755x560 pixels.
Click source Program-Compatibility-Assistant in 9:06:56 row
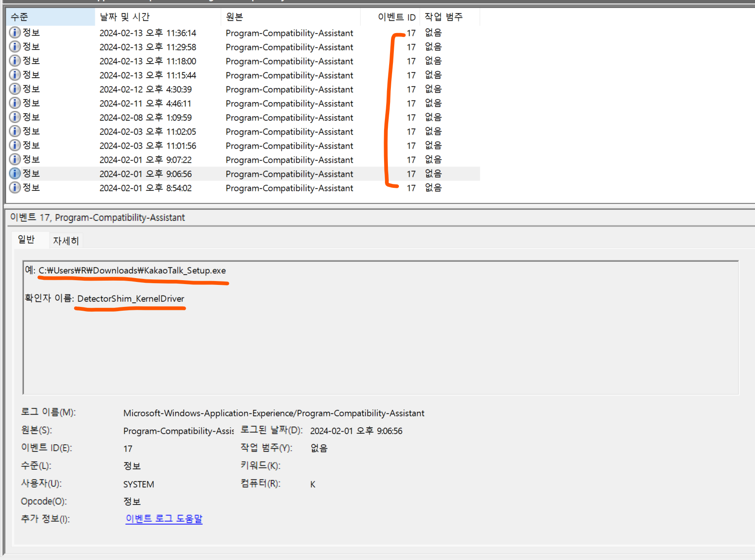289,174
